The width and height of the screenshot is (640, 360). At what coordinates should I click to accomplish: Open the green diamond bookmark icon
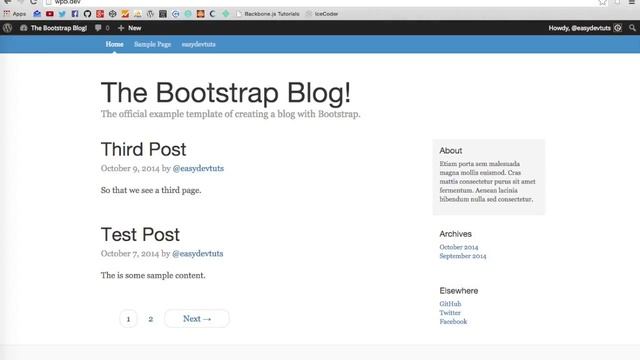point(226,14)
